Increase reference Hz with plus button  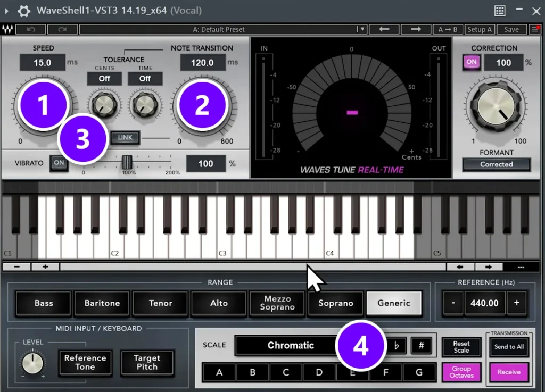(x=516, y=303)
